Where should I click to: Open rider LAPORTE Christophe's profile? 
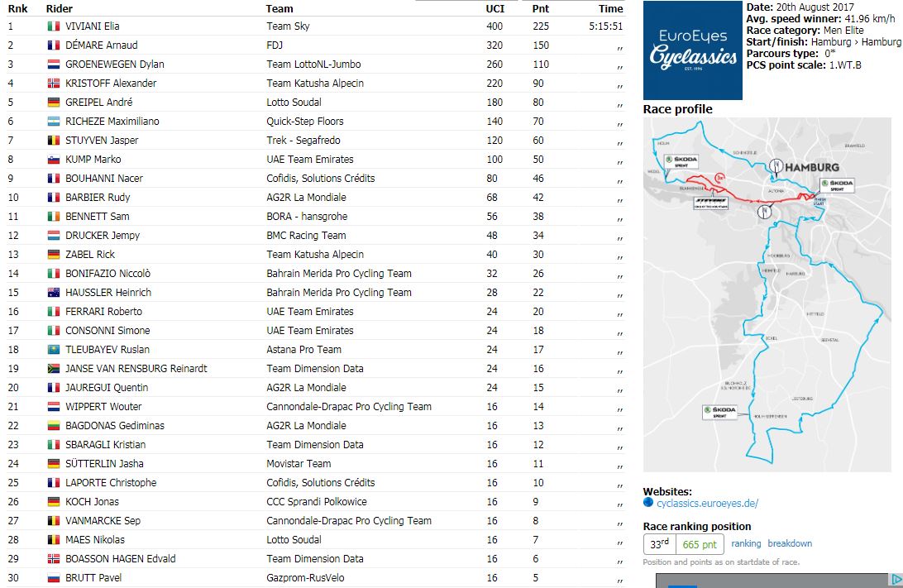coord(111,482)
